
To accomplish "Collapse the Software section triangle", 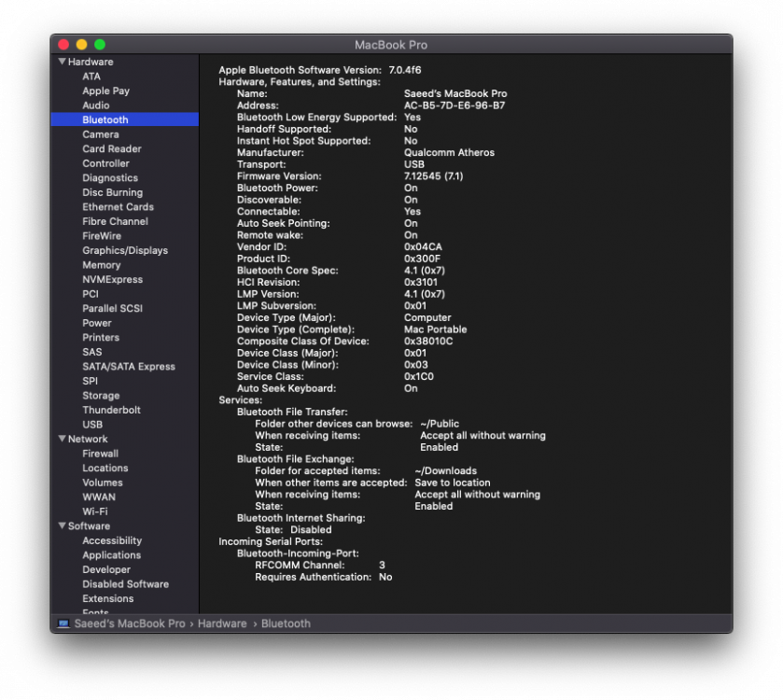I will click(x=62, y=525).
